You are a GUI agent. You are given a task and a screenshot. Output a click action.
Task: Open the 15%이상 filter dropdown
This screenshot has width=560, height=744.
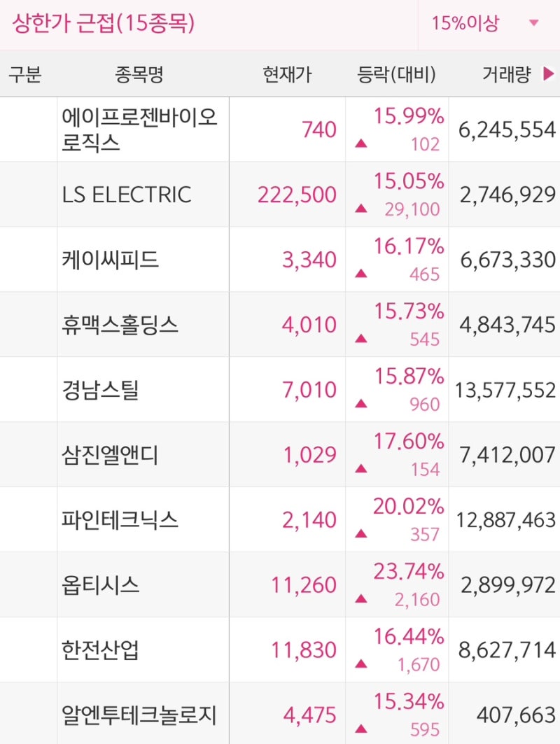point(476,23)
